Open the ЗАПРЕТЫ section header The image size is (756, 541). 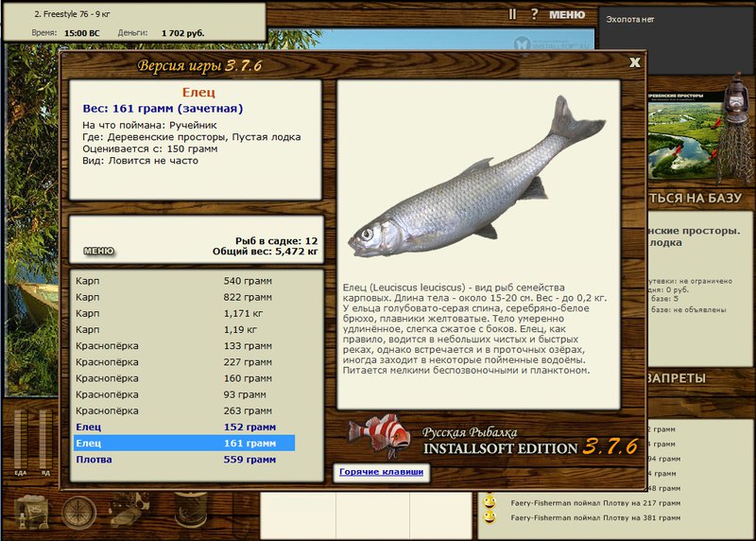[677, 378]
